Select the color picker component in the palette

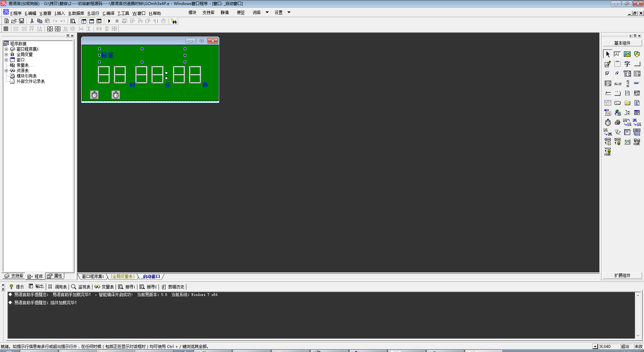[608, 113]
